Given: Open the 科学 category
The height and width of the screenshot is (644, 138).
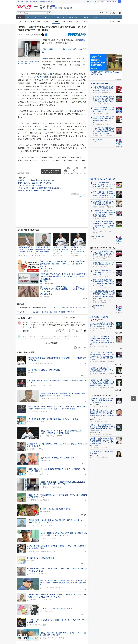Looking at the screenshot, I should coord(71,21).
